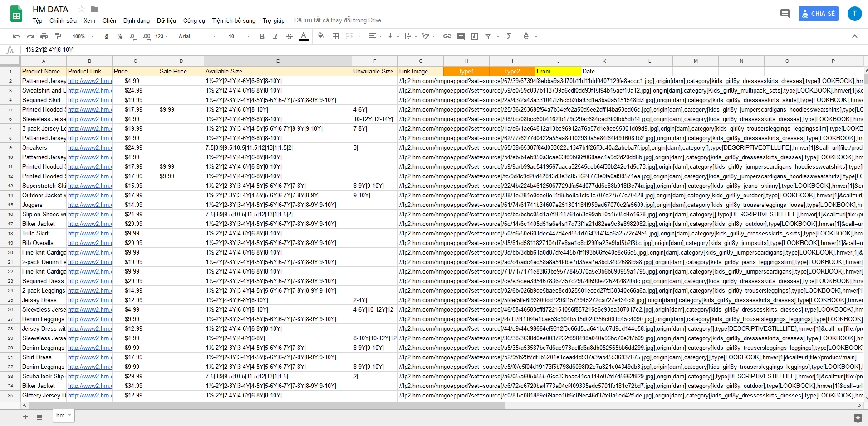Select column E header
868x426 pixels.
pos(278,61)
